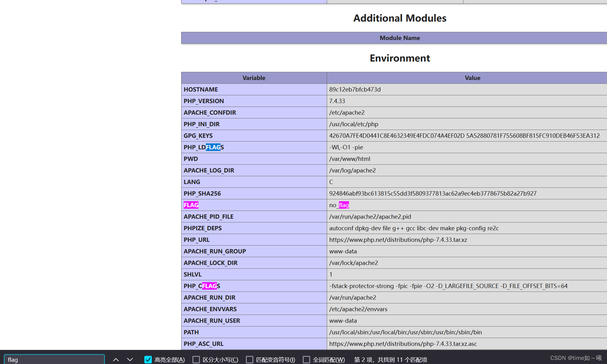Click the SHLVL variable cell
607x364 pixels.
click(x=254, y=274)
